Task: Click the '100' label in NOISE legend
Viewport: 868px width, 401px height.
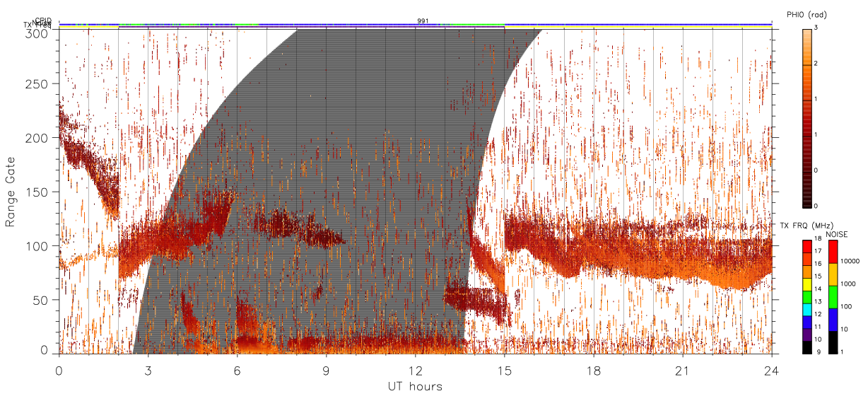Action: (846, 306)
